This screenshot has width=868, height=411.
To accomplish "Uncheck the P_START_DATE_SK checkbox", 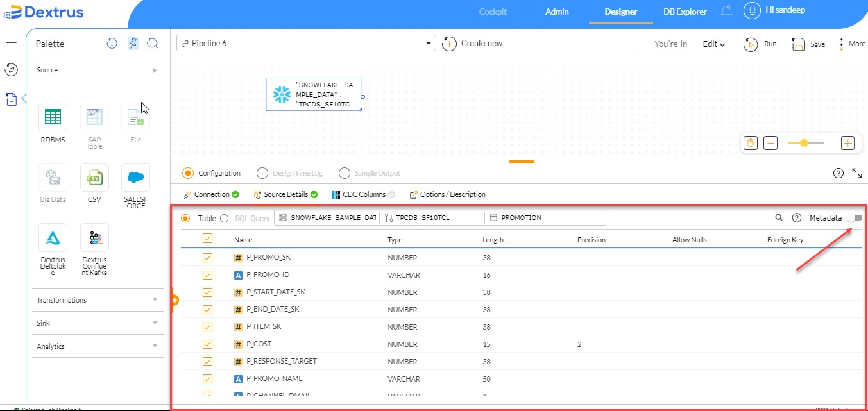I will click(207, 292).
